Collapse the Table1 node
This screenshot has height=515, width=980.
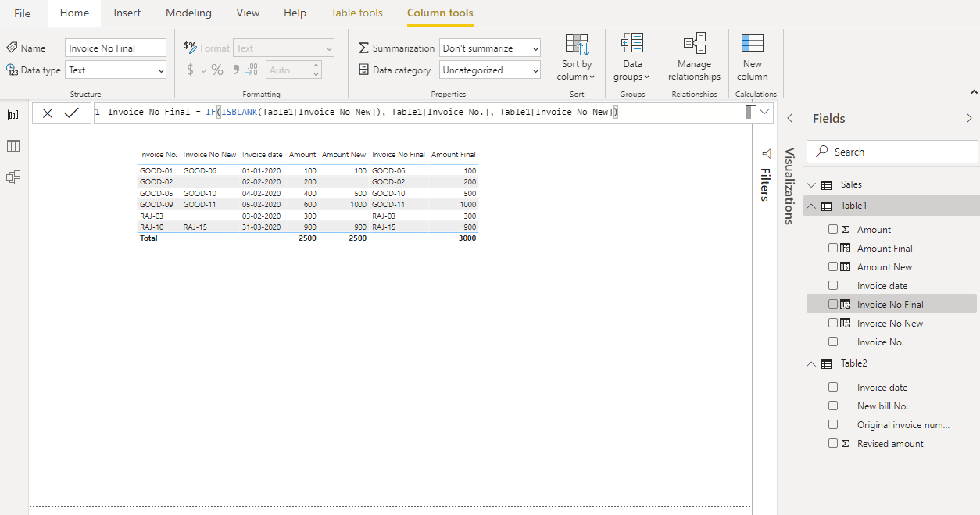(811, 206)
